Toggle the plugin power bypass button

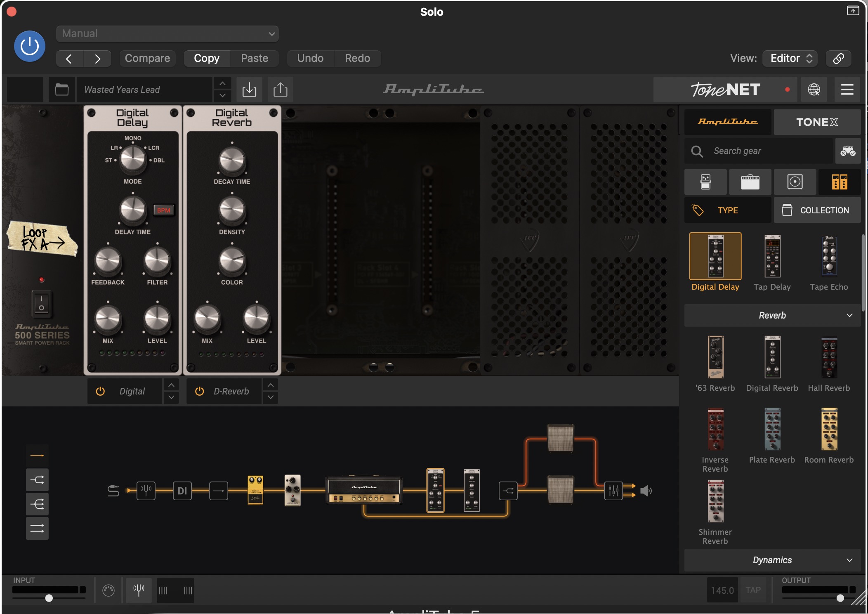tap(30, 46)
